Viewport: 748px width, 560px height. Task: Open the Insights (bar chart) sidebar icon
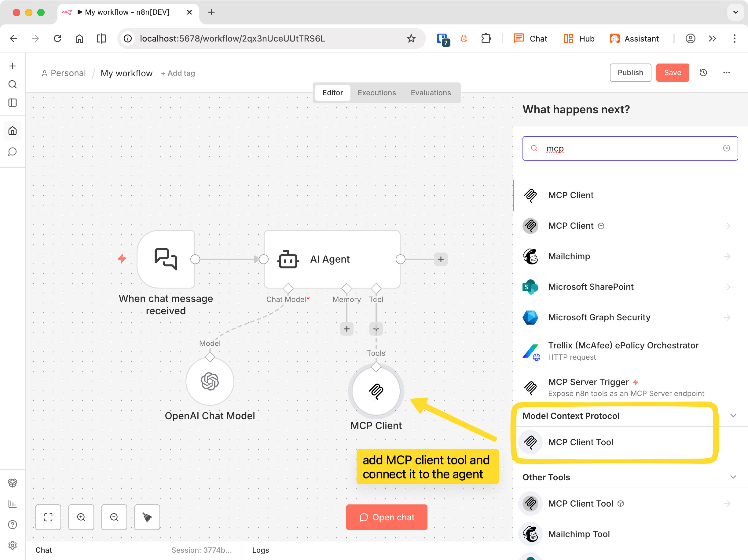13,504
